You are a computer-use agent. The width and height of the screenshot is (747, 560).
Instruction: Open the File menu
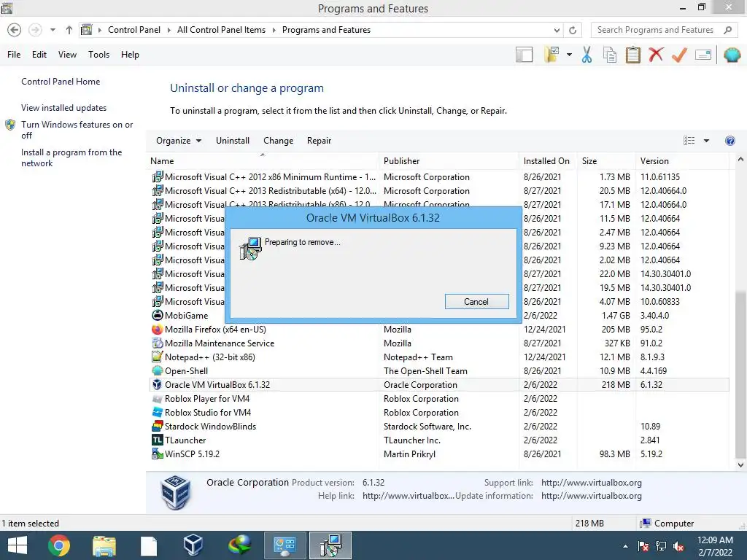click(14, 55)
